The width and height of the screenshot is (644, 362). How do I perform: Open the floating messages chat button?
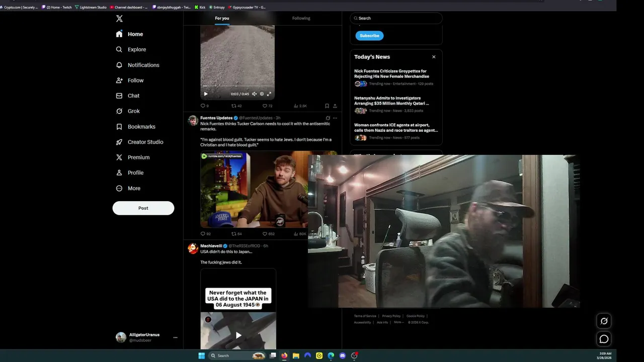604,339
